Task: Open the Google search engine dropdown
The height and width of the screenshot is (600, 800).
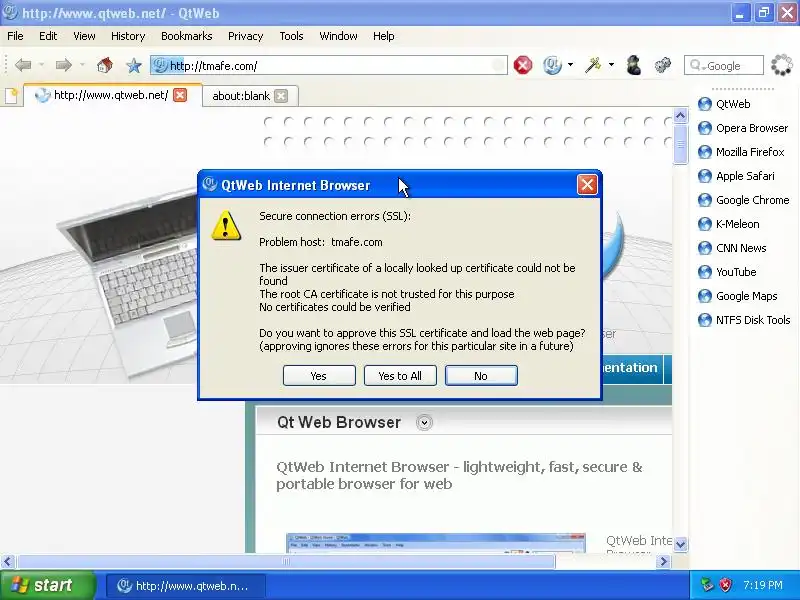Action: coord(697,66)
